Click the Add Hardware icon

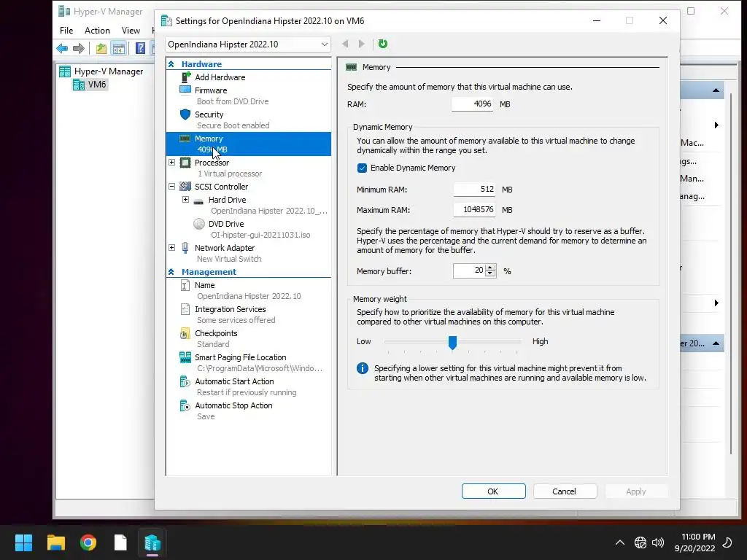pos(186,77)
